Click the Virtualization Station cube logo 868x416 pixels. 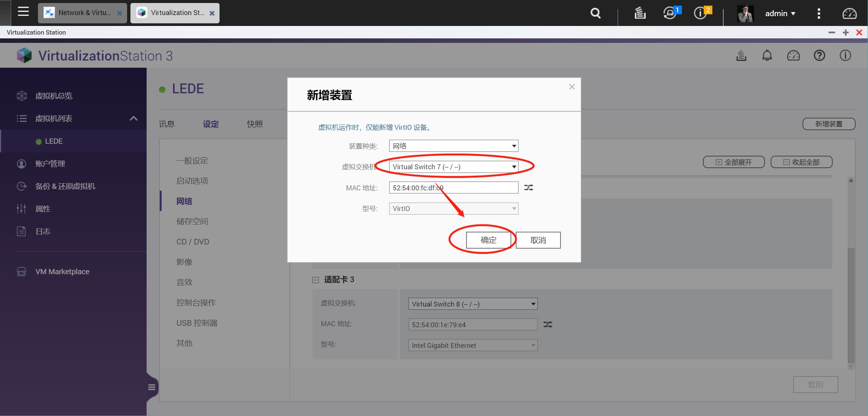(24, 56)
